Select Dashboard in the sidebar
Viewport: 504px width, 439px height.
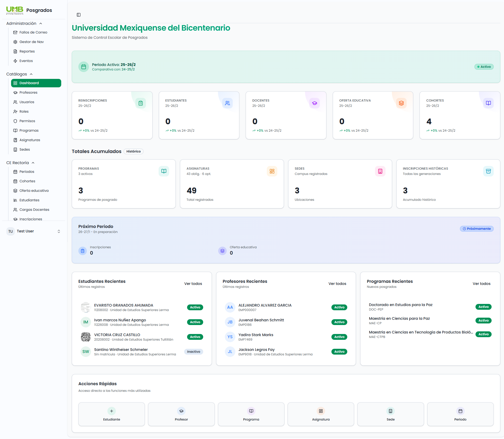pyautogui.click(x=36, y=83)
